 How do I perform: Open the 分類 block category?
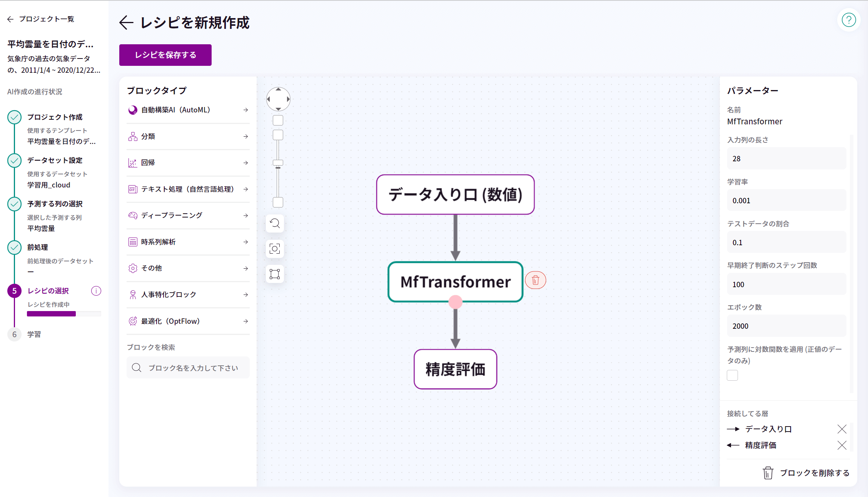(x=188, y=137)
